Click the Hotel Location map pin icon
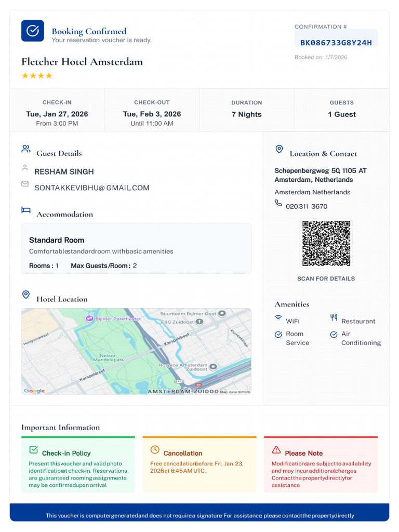This screenshot has height=532, width=399. [x=26, y=295]
